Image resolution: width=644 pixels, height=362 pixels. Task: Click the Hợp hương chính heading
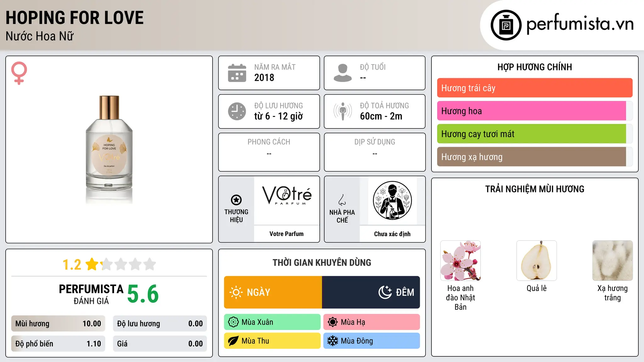coord(535,67)
